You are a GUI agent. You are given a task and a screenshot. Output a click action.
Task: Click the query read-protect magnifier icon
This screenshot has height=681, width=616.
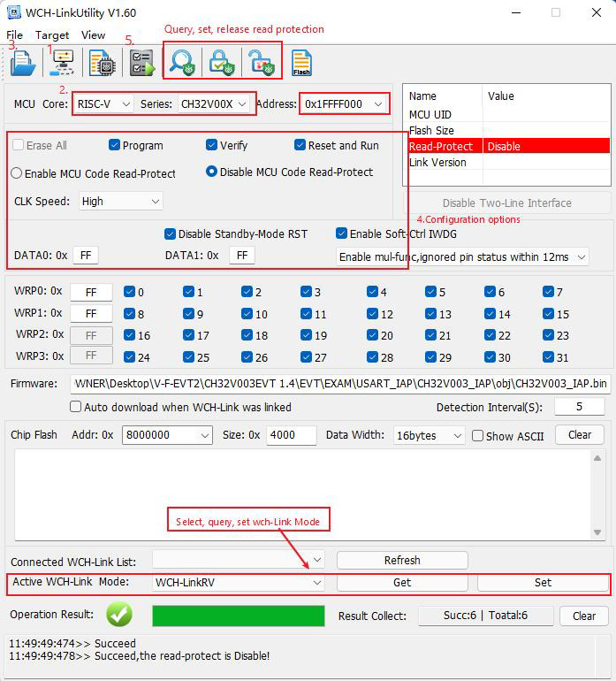(183, 63)
